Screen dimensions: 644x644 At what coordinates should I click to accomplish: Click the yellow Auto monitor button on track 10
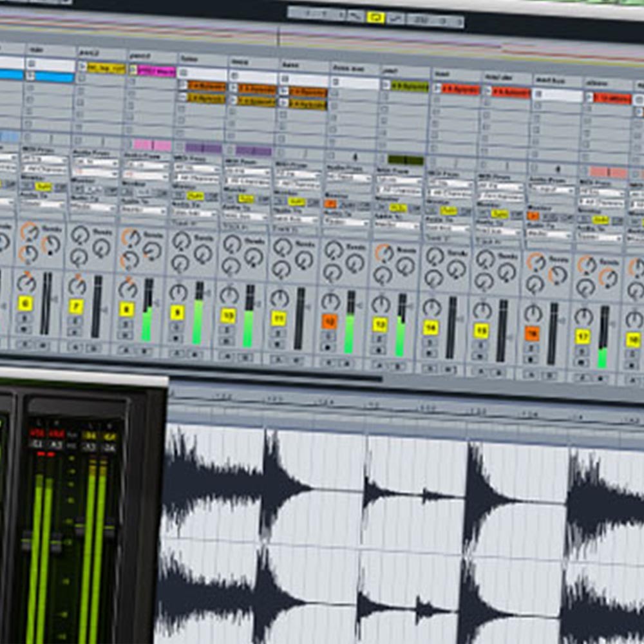click(x=246, y=198)
